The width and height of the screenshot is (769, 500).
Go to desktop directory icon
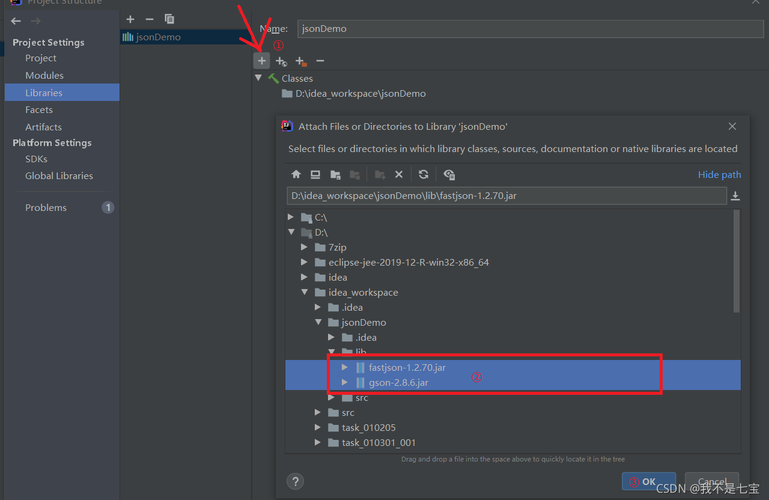click(x=315, y=175)
